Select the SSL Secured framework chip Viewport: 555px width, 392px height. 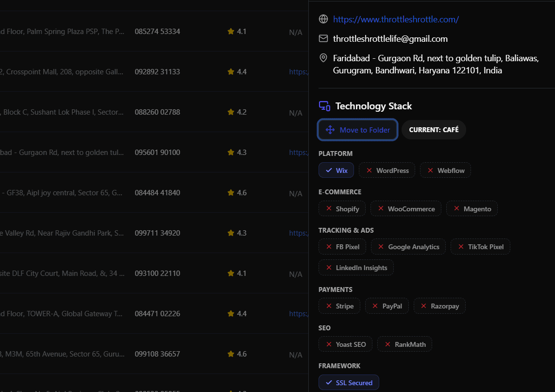tap(349, 382)
